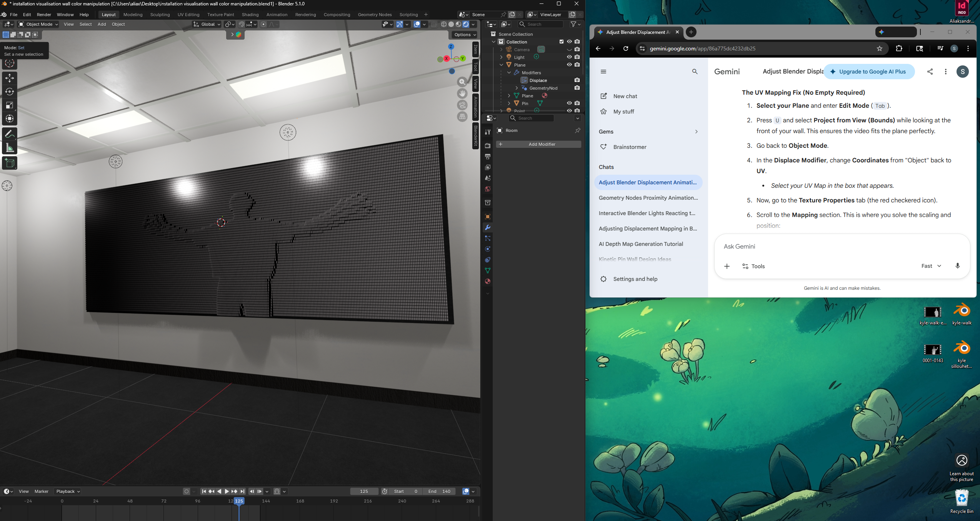Open the Add menu in viewport header
The height and width of the screenshot is (521, 980).
coord(102,24)
